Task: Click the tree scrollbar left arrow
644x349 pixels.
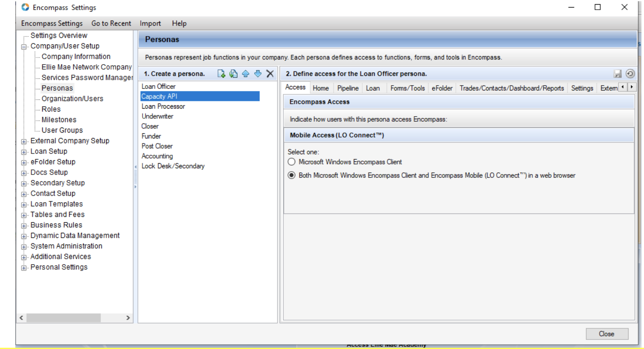Action: (21, 318)
